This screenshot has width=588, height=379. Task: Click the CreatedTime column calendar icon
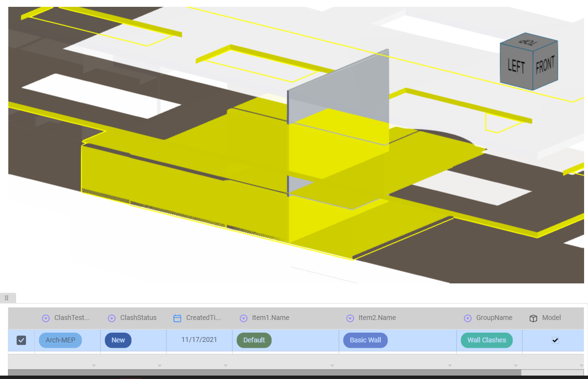[x=177, y=318]
